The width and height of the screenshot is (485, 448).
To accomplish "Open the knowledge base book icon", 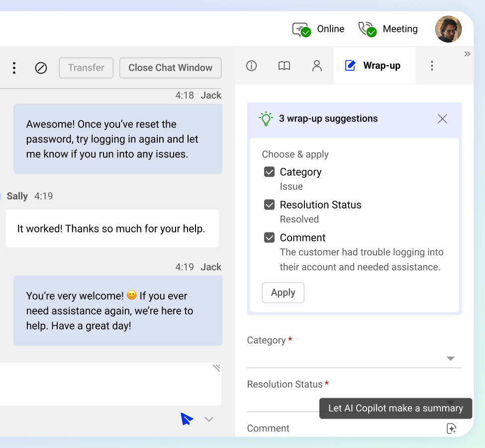I will click(x=284, y=66).
